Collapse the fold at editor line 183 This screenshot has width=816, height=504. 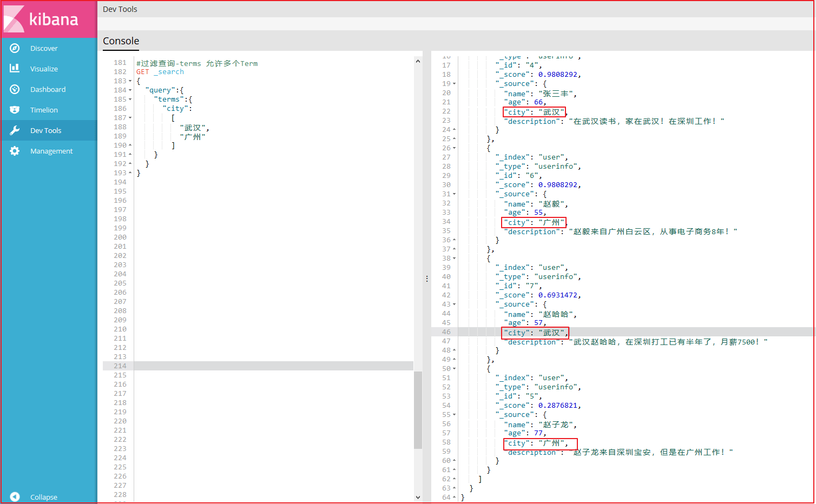tap(130, 81)
